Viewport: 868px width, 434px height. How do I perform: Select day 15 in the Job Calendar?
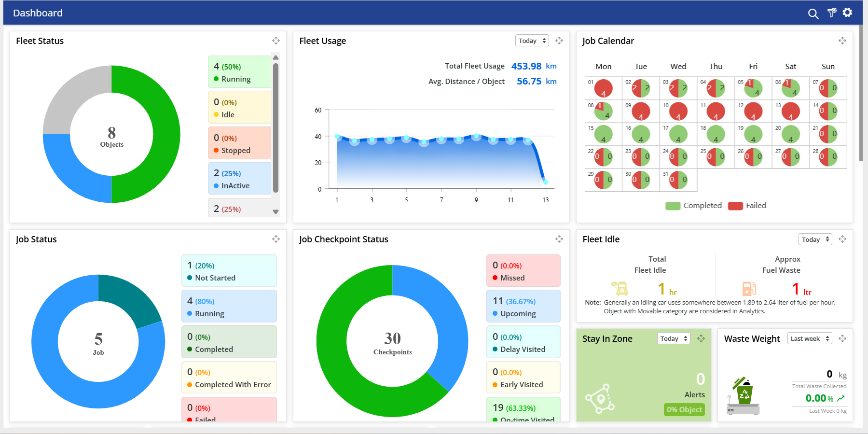(x=603, y=134)
